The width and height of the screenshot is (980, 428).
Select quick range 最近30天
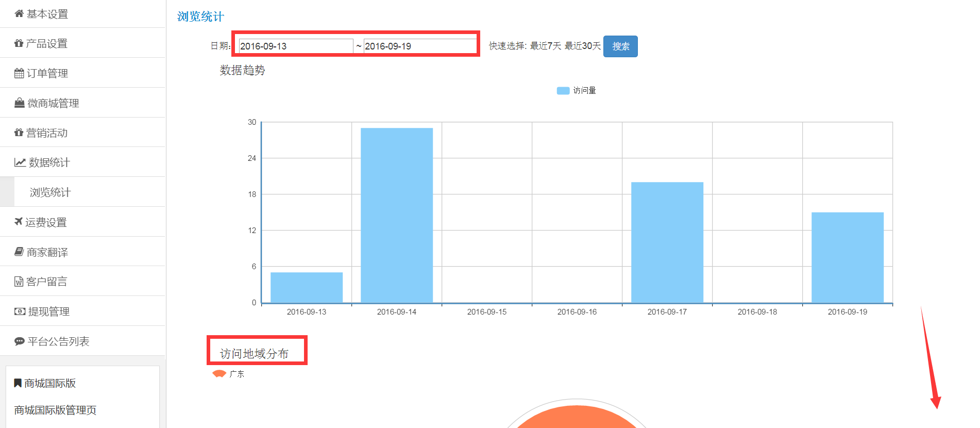pyautogui.click(x=583, y=46)
